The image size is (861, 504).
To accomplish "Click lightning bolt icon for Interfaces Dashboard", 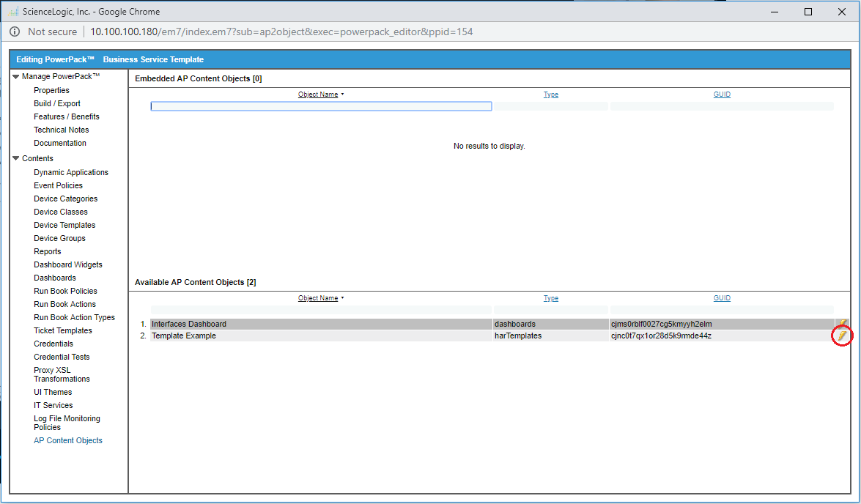I will (x=843, y=324).
